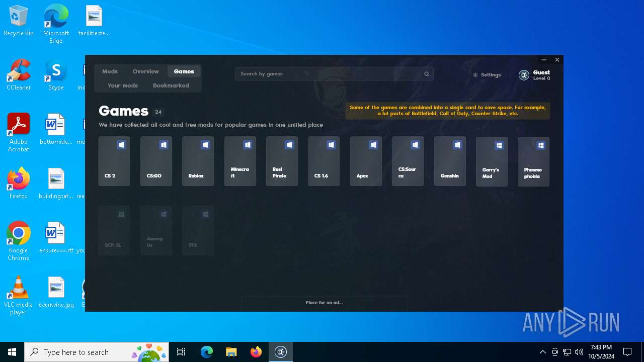
Task: Close the mod app window
Action: pos(557,60)
